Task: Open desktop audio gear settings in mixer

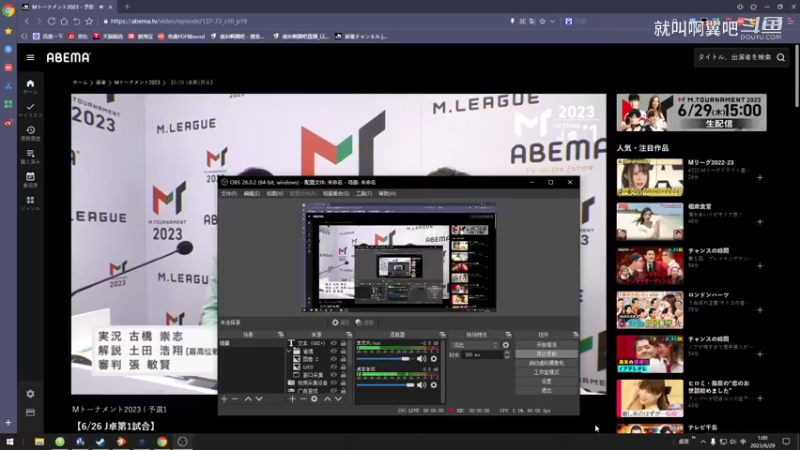Action: [x=434, y=385]
